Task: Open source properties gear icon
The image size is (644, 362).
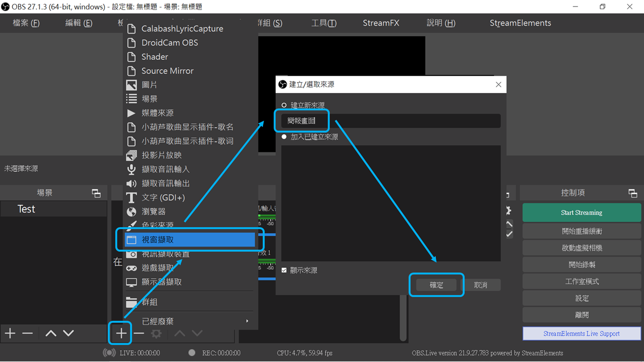Action: pos(156,333)
